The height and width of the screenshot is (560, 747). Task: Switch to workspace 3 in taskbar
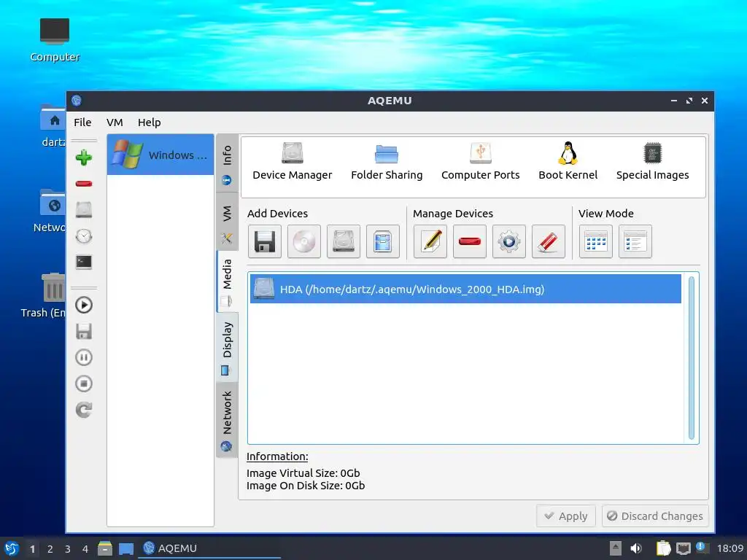pyautogui.click(x=68, y=549)
